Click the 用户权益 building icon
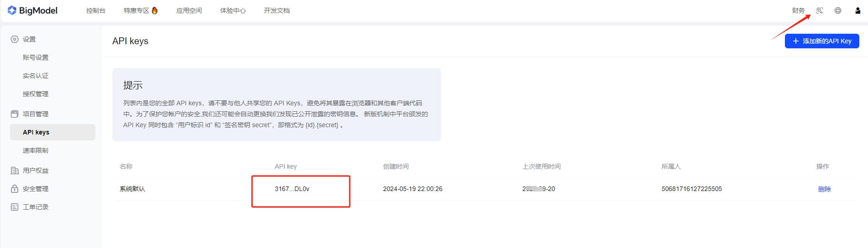 coord(15,170)
